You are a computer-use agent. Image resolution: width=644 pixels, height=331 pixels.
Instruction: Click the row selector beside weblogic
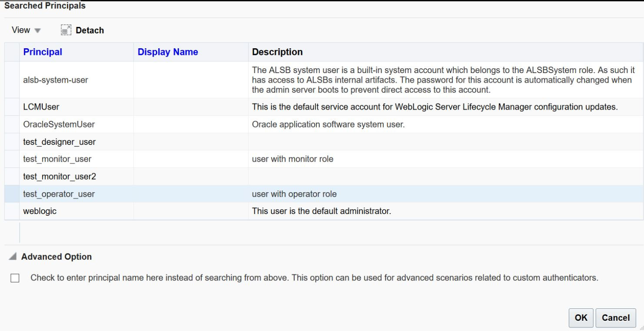[12, 211]
